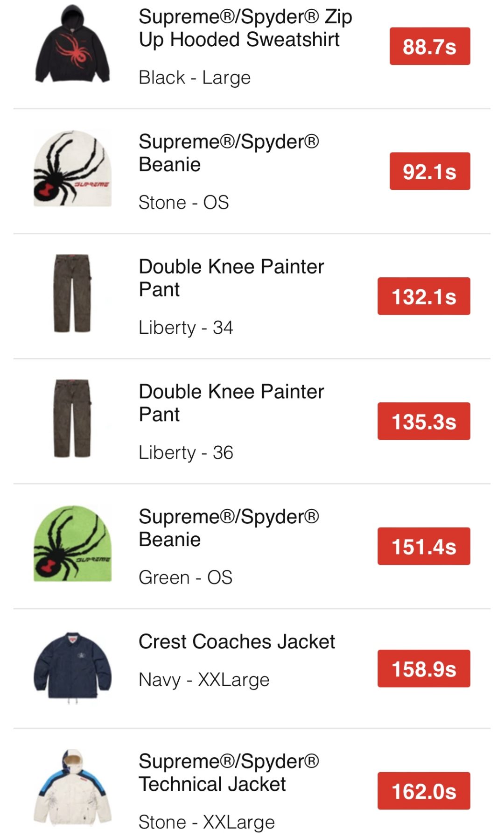Screen dimensions: 504x837
Task: Click the 88.7s sellout time badge
Action: [430, 47]
